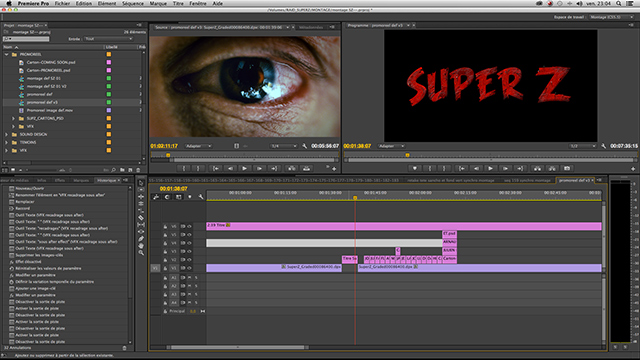640x360 pixels.
Task: Open the Titre menu
Action: click(178, 3)
